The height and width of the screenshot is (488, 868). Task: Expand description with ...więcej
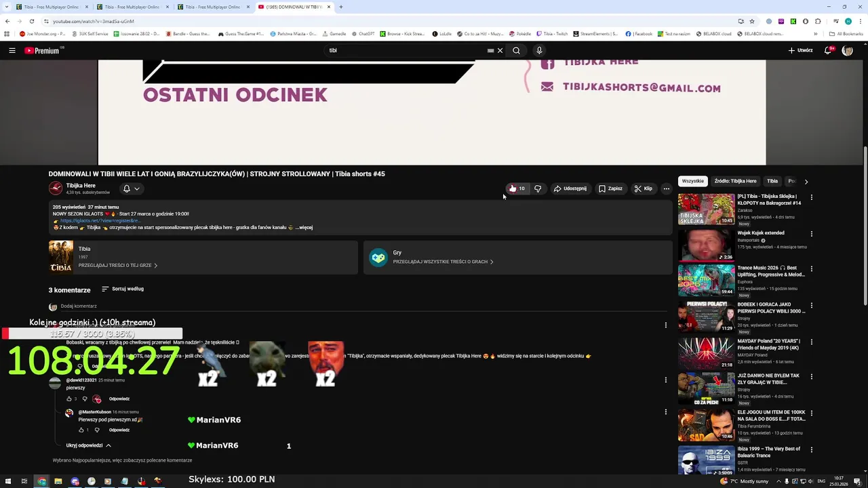[304, 227]
